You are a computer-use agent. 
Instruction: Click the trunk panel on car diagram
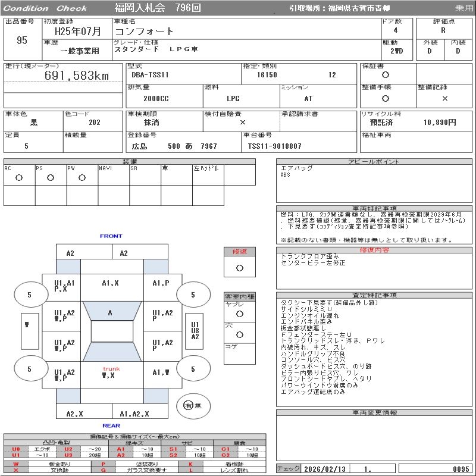(112, 375)
